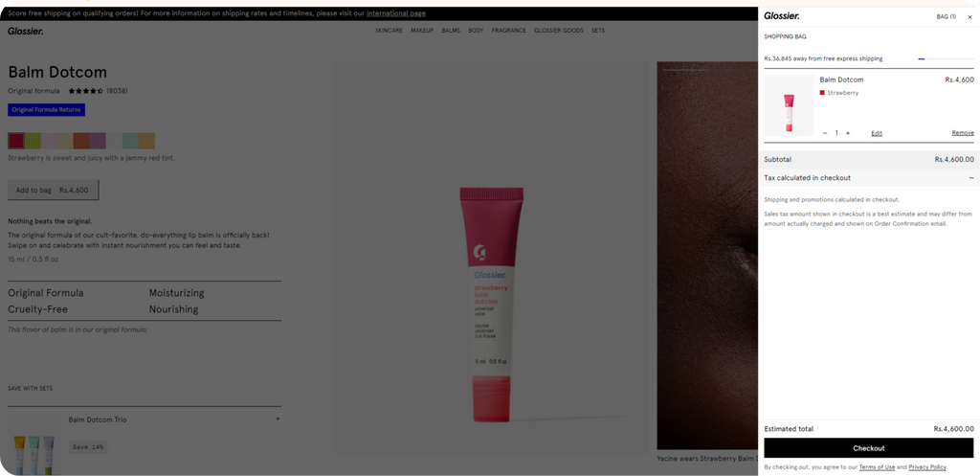Open the Privacy Policy link
The height and width of the screenshot is (476, 980).
[927, 467]
